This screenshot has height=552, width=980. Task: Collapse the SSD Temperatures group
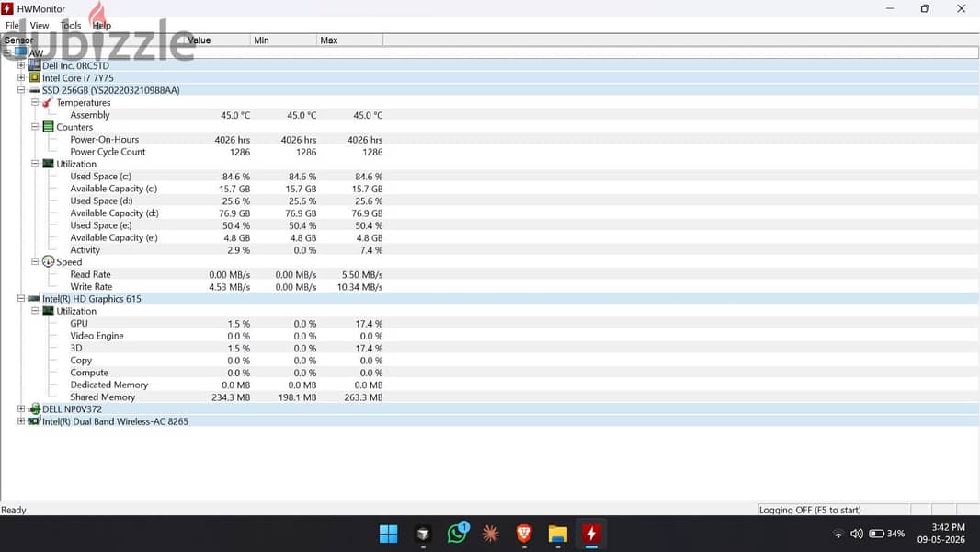[35, 102]
